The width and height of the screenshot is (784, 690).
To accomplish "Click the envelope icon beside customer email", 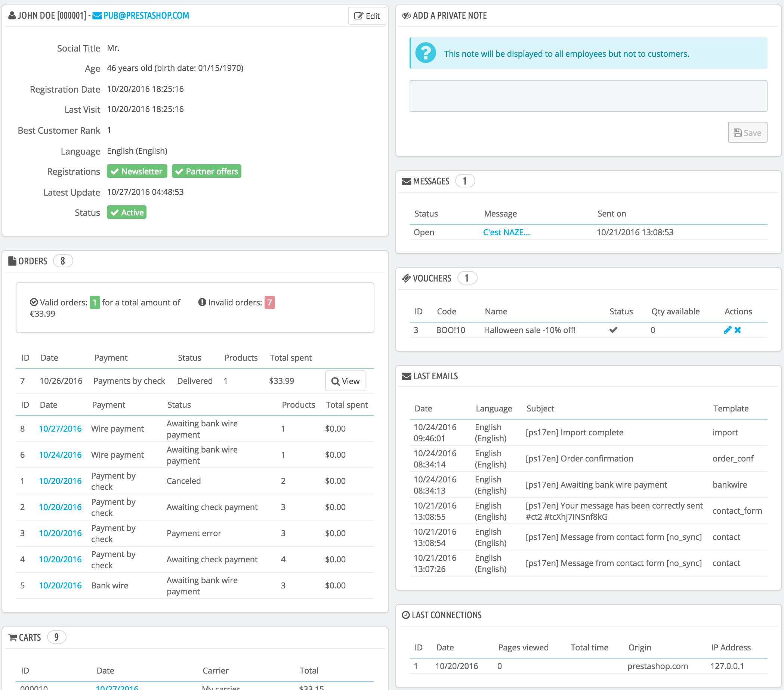I will [x=97, y=16].
